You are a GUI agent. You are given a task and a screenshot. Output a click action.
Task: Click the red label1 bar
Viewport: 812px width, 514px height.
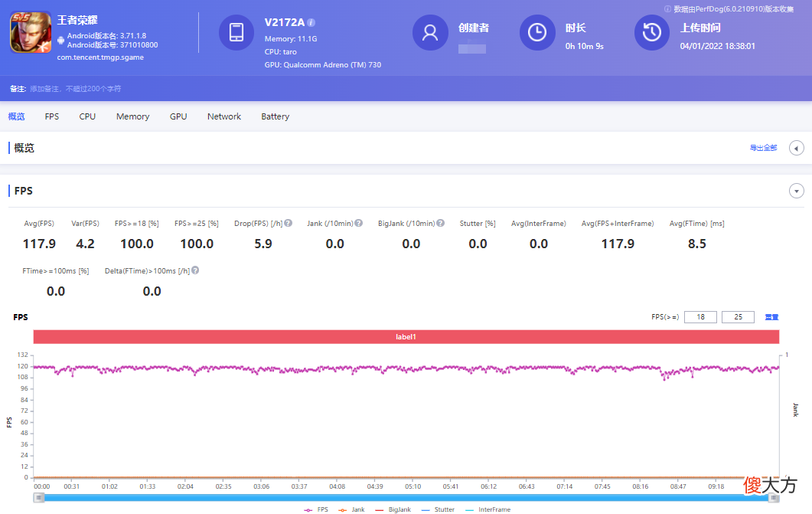tap(406, 337)
